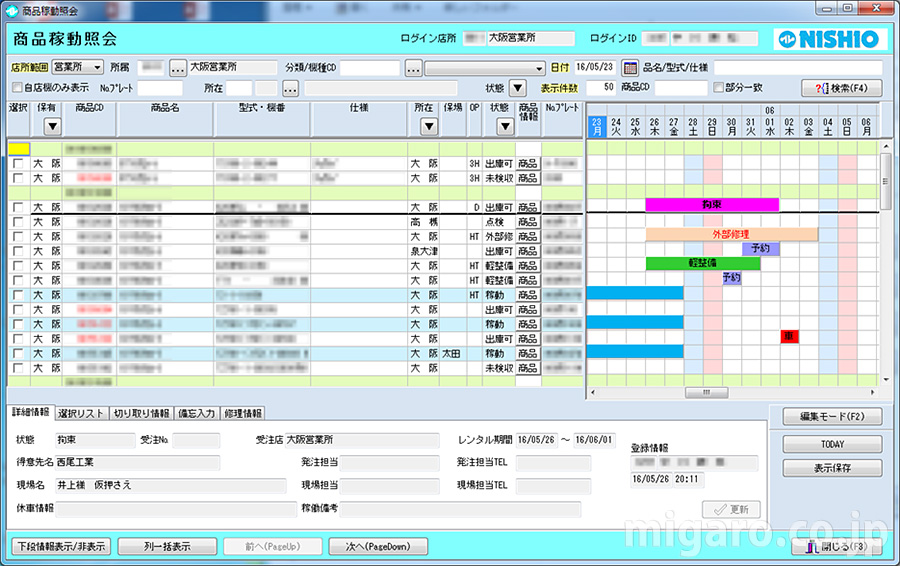The image size is (900, 566).
Task: Check the selection box of the first product row
Action: 18,163
